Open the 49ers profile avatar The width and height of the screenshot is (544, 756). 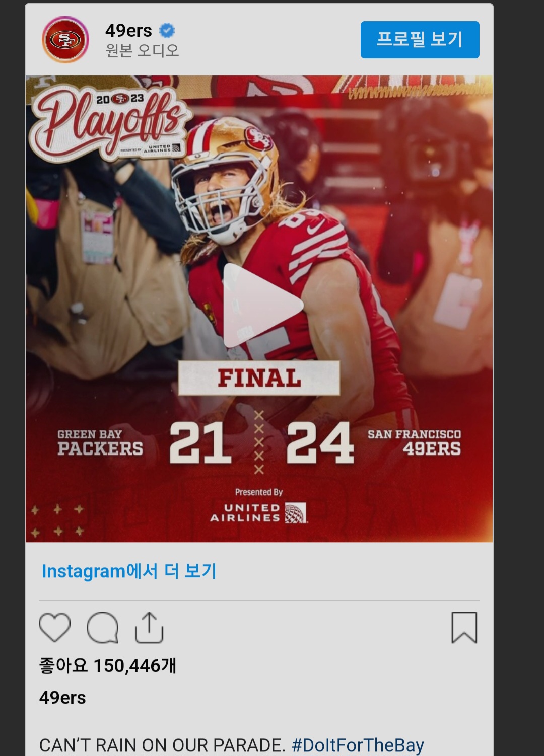65,40
